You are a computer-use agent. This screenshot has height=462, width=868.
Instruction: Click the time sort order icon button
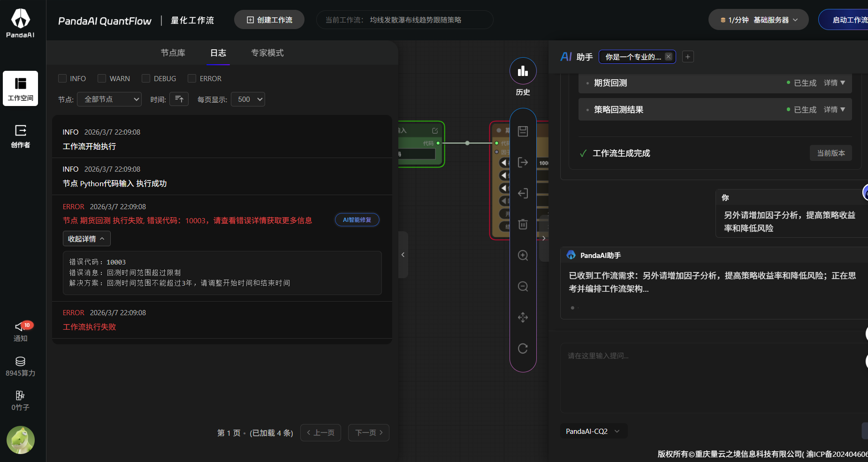179,99
